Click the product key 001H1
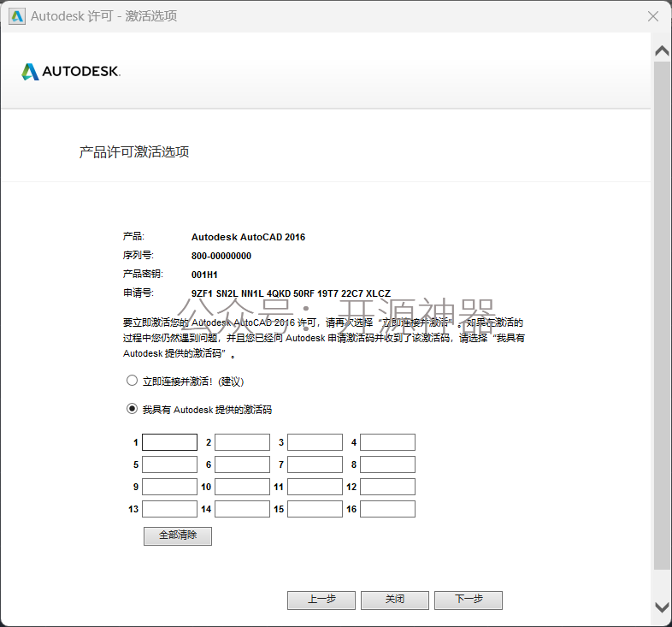Screen dimensions: 672x627 coord(204,275)
